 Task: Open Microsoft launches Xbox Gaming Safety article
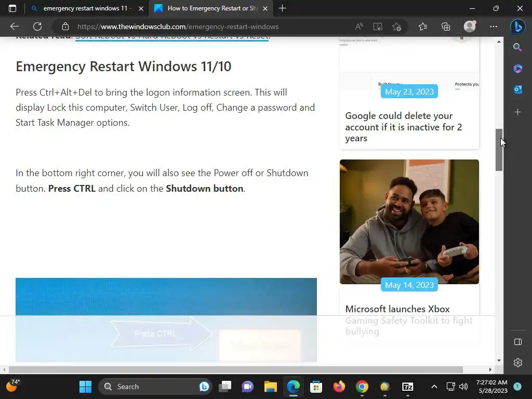(x=409, y=320)
